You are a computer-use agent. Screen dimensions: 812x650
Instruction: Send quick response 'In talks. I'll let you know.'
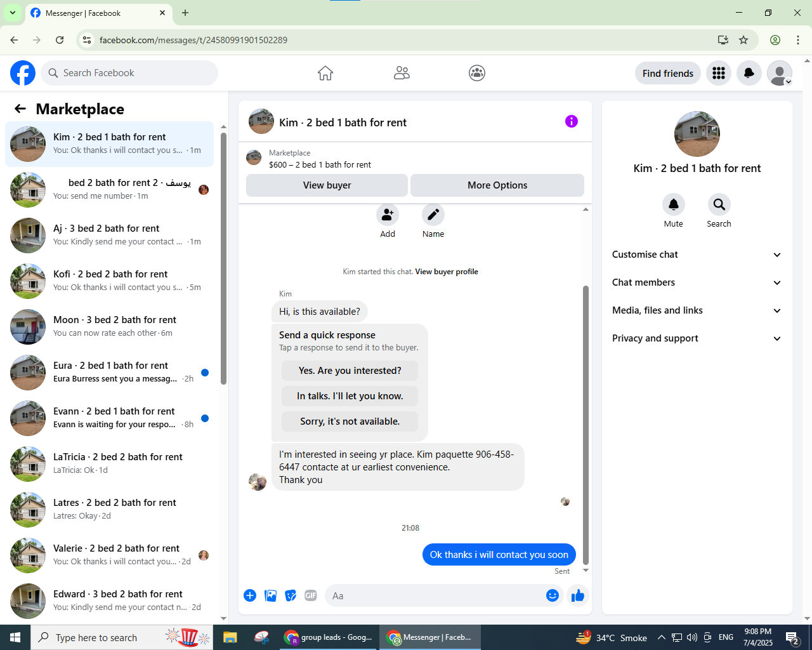pos(350,396)
